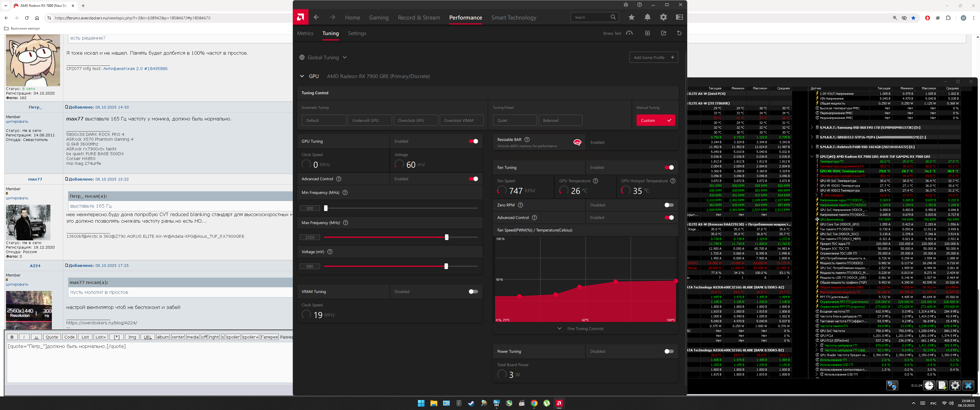The width and height of the screenshot is (980, 410).
Task: Click the back arrow in AMD Software
Action: point(316,17)
